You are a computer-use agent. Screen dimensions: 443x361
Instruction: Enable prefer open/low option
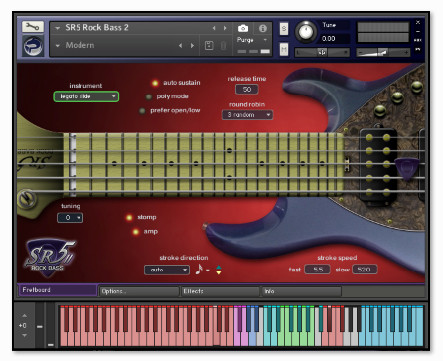142,111
